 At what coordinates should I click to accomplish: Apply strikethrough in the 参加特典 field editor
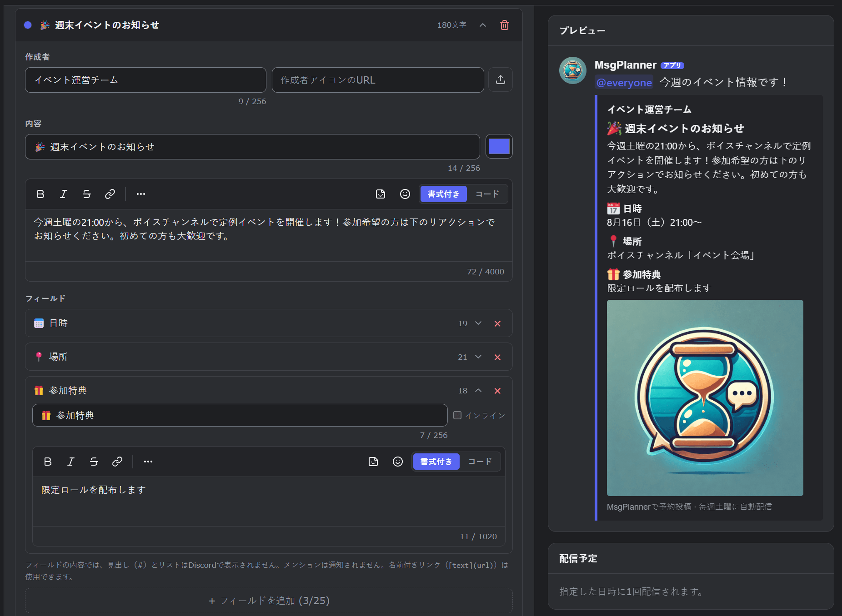tap(94, 462)
